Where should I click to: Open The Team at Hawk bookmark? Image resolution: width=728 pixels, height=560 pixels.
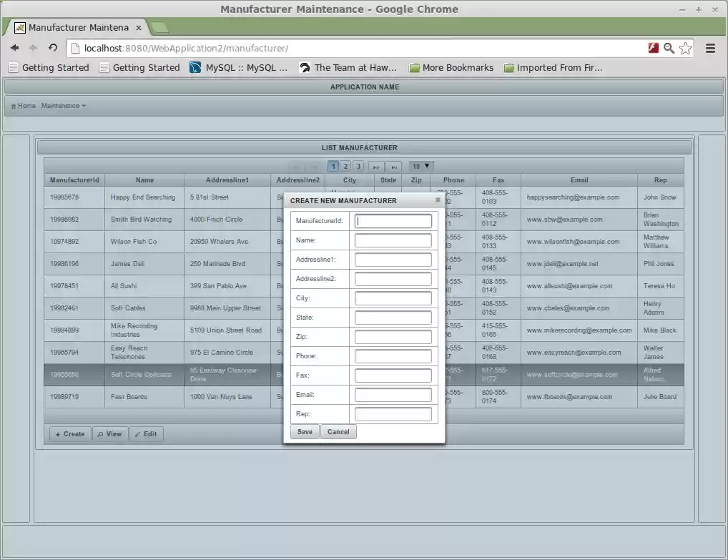point(348,68)
